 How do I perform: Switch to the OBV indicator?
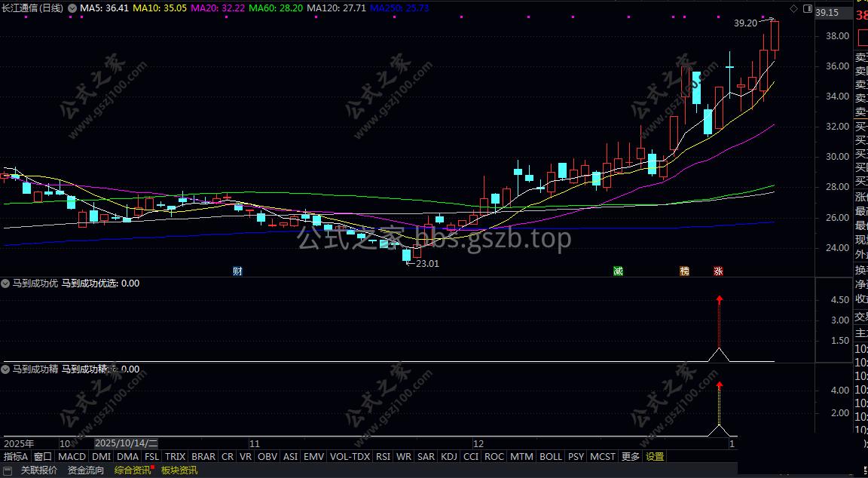[x=267, y=457]
